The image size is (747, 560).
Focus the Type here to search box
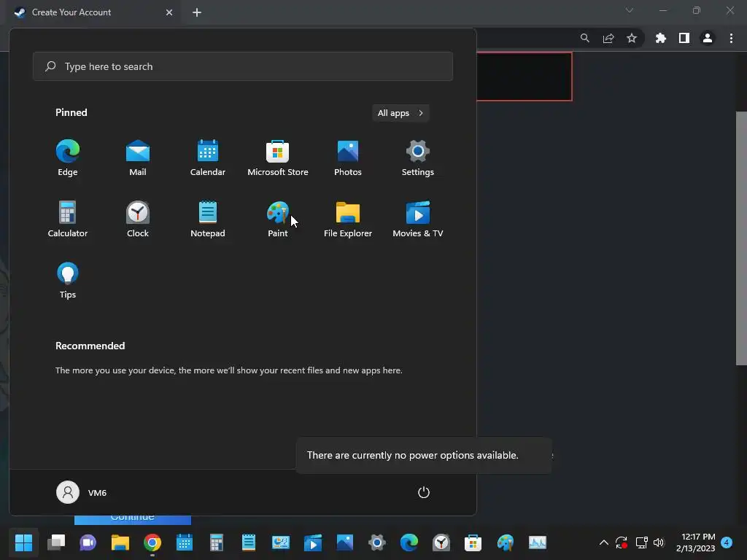coord(243,66)
